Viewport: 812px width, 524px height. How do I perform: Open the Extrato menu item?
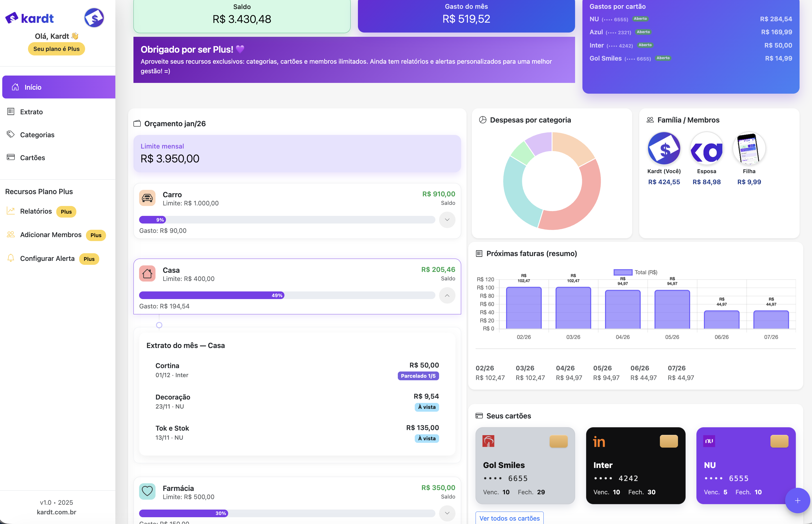(x=31, y=112)
